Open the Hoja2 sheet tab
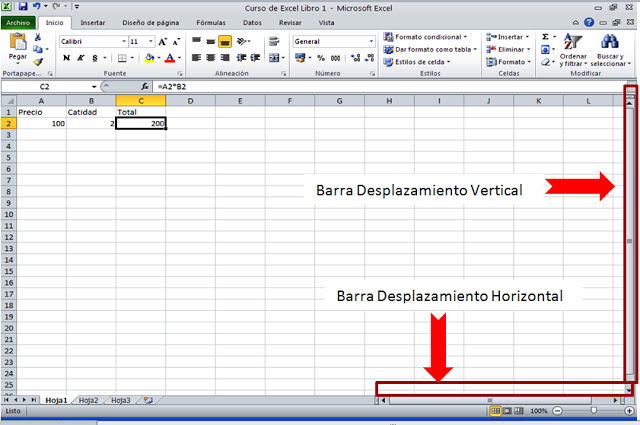 click(x=89, y=400)
